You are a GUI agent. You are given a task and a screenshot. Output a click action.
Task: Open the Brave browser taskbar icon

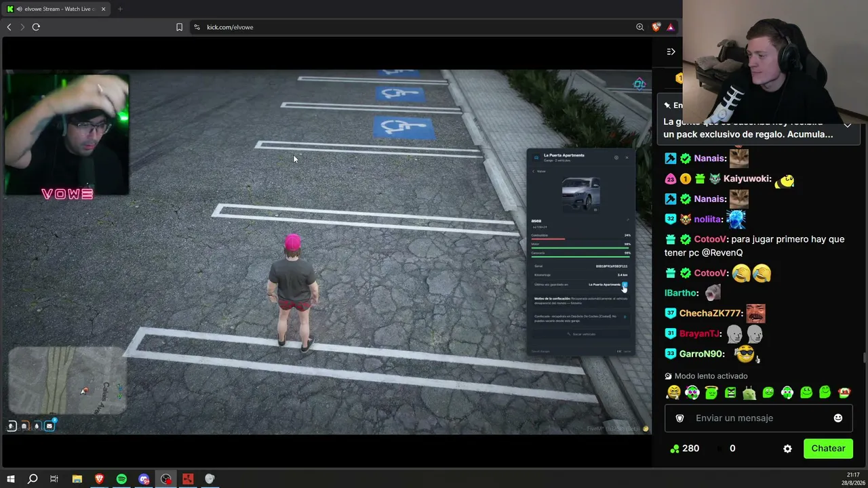100,479
